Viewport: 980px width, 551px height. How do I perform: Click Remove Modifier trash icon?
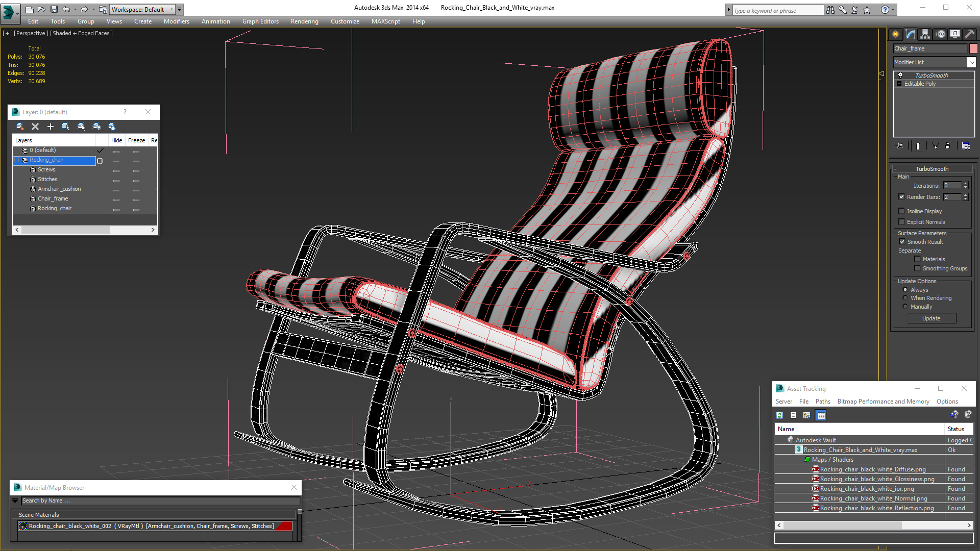[948, 146]
